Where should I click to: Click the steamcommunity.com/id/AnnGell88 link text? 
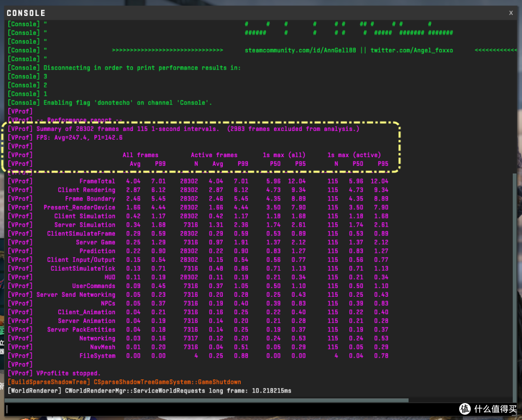pos(300,50)
